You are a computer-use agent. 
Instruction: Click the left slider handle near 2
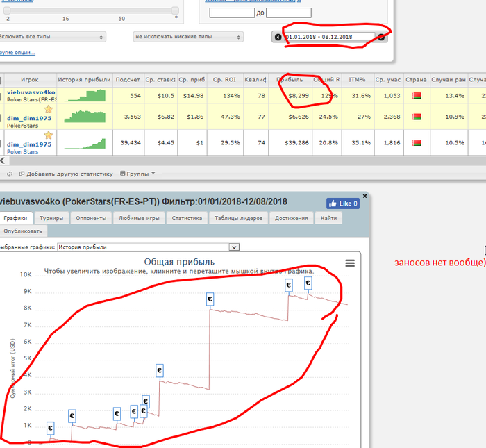click(x=7, y=10)
